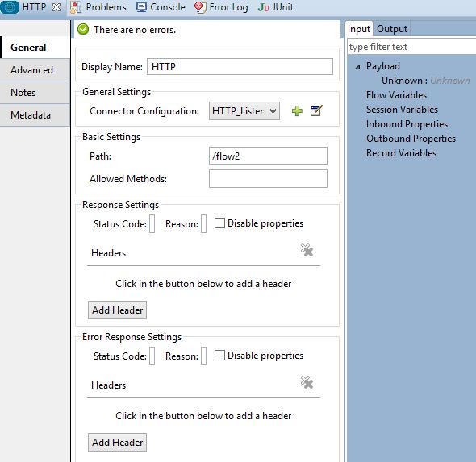The width and height of the screenshot is (476, 462).
Task: Click Add Header under Response Settings
Action: (x=117, y=310)
